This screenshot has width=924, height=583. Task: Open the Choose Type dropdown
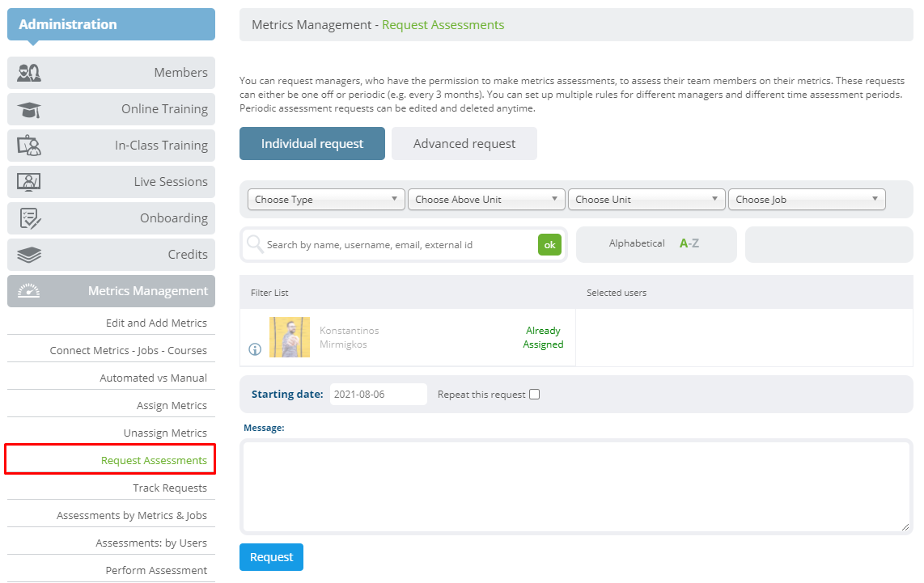pyautogui.click(x=326, y=200)
